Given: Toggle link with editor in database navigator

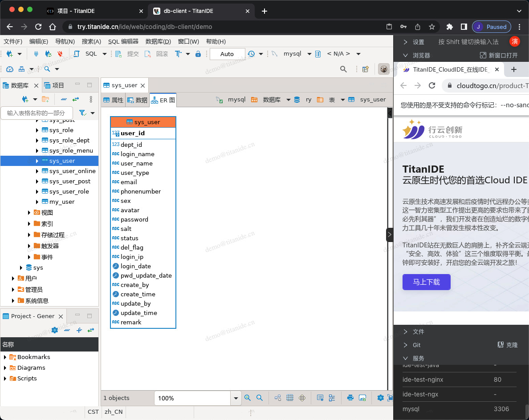Looking at the screenshot, I should point(76,99).
